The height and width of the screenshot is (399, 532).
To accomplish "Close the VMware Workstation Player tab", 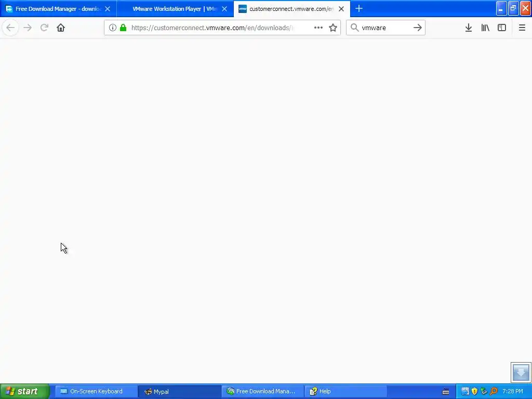I will (224, 9).
